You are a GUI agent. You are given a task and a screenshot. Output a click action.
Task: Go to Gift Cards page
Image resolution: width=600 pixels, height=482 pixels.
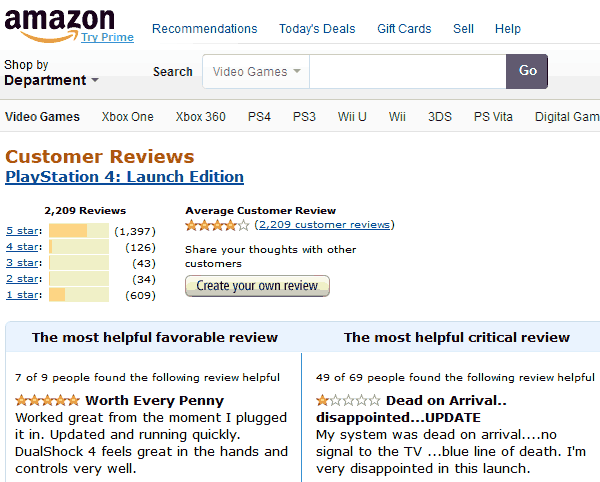point(404,29)
